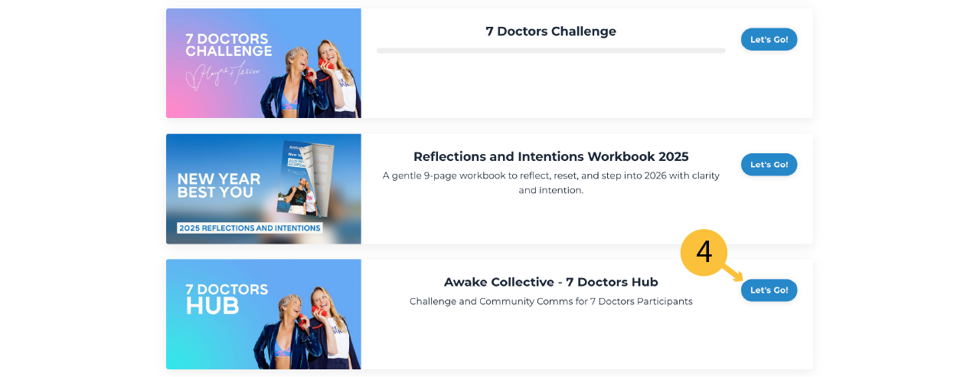Click the yellow number 4 marker
The width and height of the screenshot is (980, 377).
[x=704, y=251]
